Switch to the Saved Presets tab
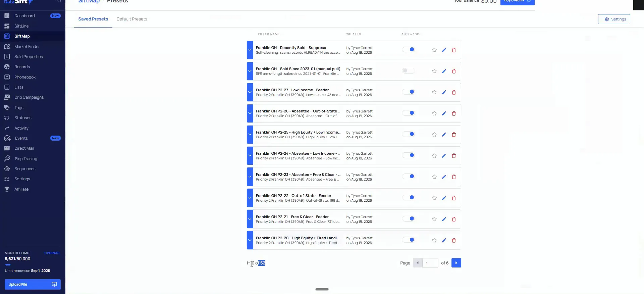Screen dimensions: 644x294 pyautogui.click(x=93, y=19)
